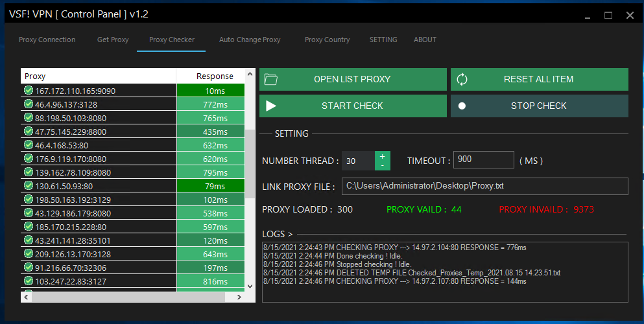Viewport: 644px width, 324px height.
Task: Click the green check icon beside 91.216.66.70:32306
Action: point(29,267)
